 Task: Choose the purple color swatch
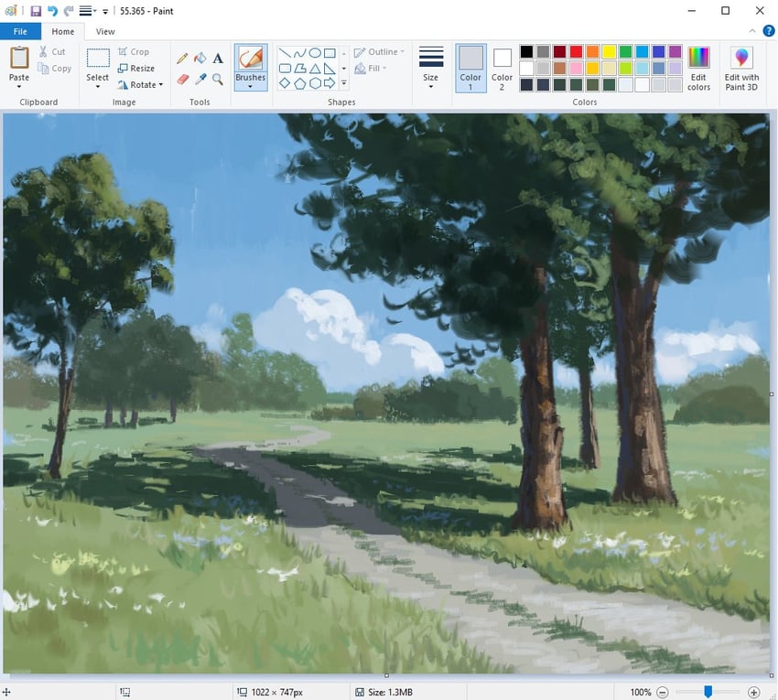(675, 51)
